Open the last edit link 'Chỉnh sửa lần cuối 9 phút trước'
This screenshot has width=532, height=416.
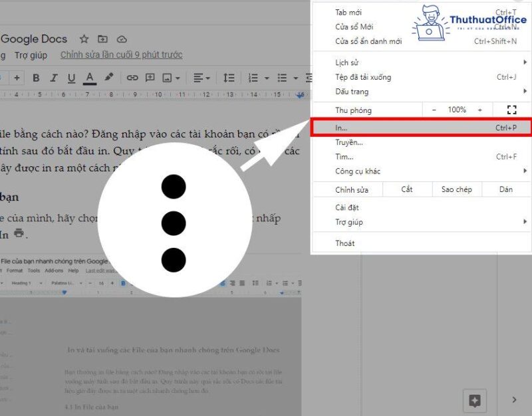[122, 55]
